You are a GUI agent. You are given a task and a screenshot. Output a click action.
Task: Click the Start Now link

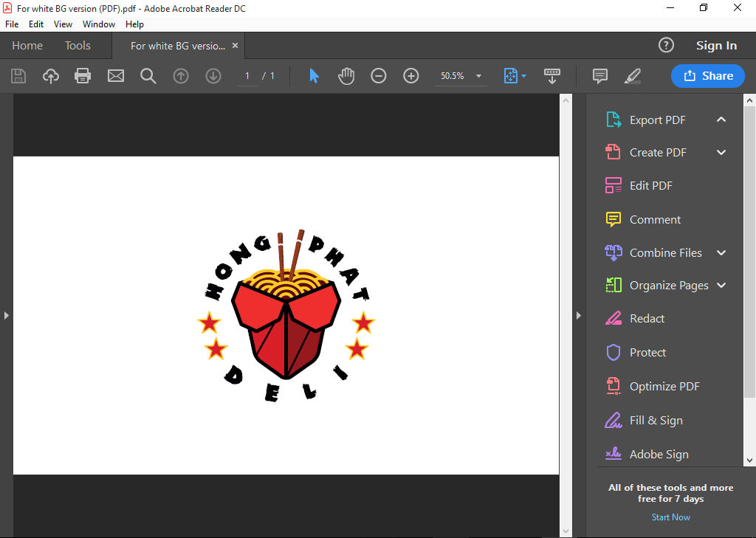click(670, 517)
